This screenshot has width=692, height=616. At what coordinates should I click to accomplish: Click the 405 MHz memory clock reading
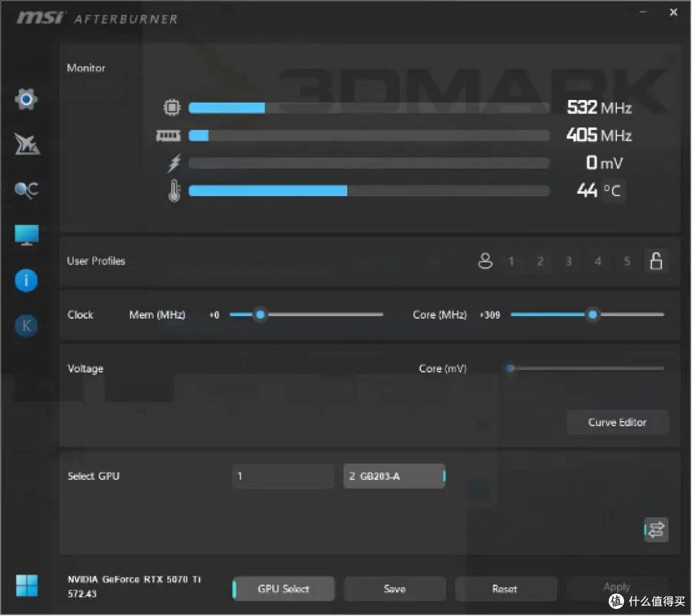tap(599, 135)
